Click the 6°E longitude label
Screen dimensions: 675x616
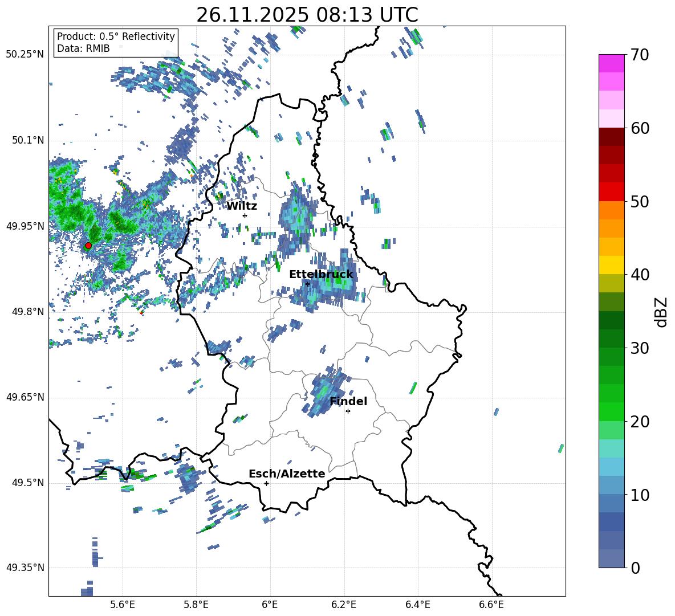pos(270,605)
